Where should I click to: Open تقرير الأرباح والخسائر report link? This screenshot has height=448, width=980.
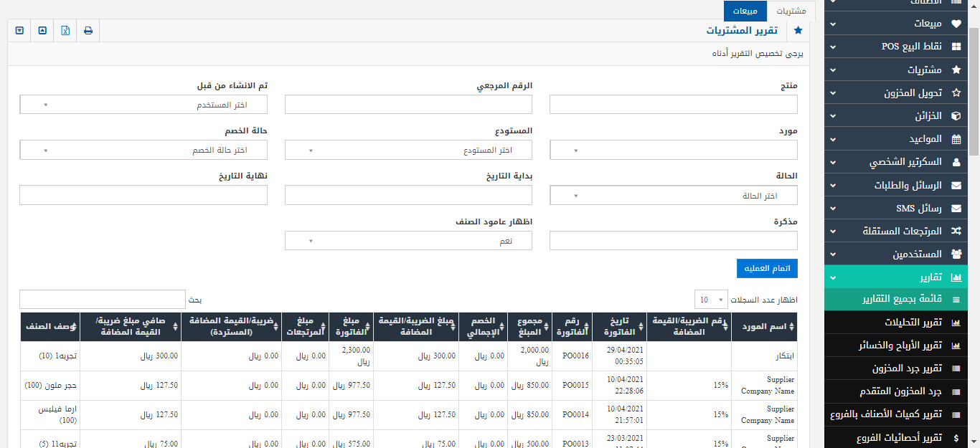(x=902, y=345)
